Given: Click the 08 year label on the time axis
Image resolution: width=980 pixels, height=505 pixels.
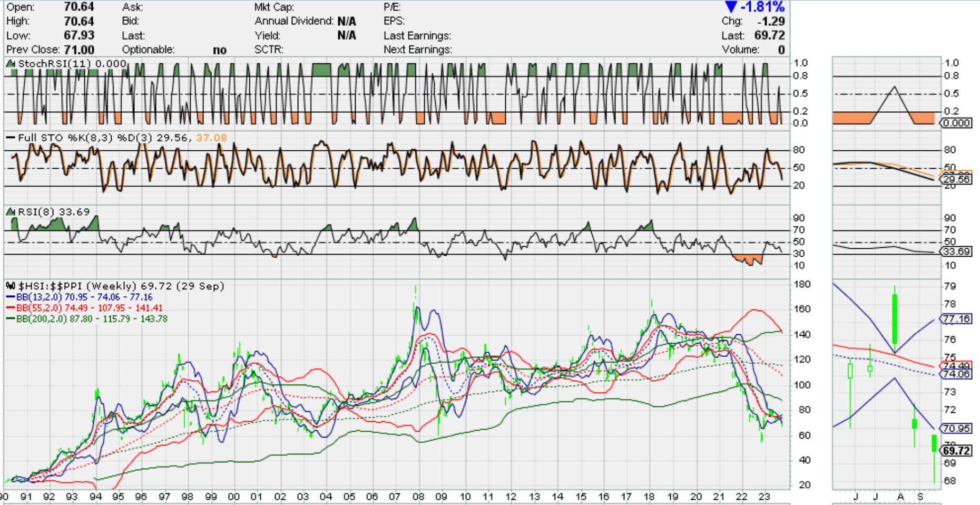Looking at the screenshot, I should click(x=418, y=497).
